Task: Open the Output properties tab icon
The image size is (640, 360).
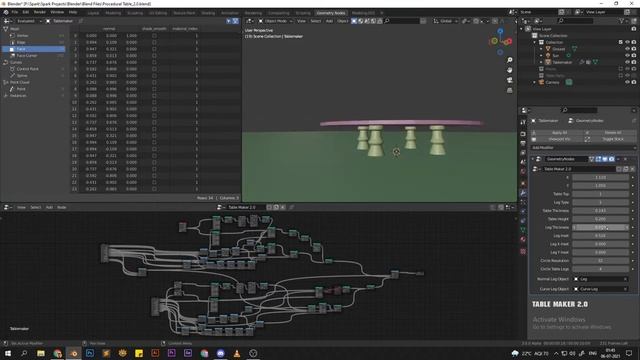Action: tap(523, 143)
